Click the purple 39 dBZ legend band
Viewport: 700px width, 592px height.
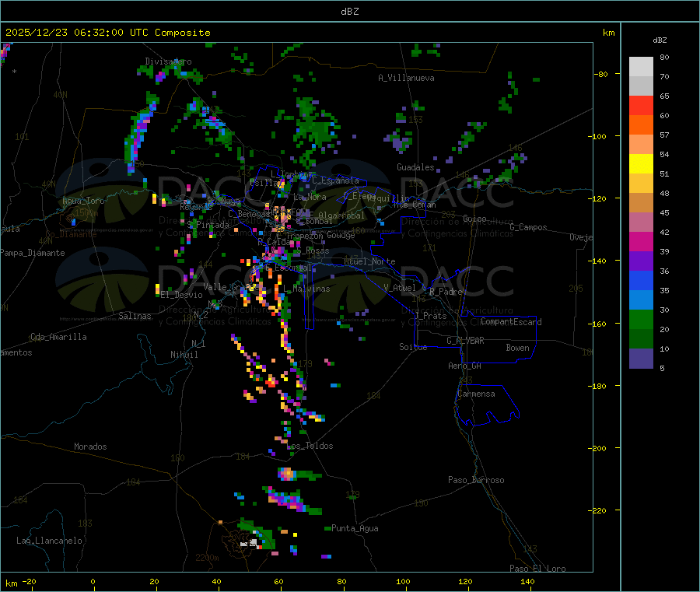[x=641, y=261]
